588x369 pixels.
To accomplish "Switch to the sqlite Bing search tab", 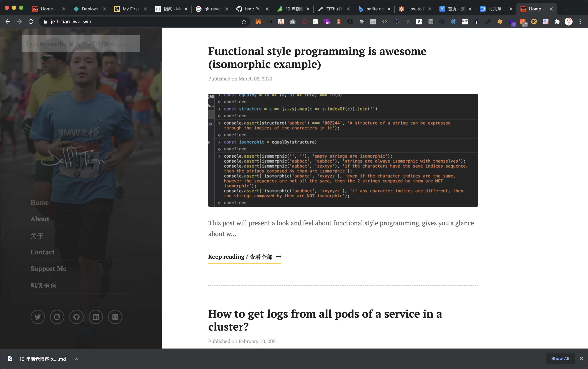I will (x=374, y=9).
